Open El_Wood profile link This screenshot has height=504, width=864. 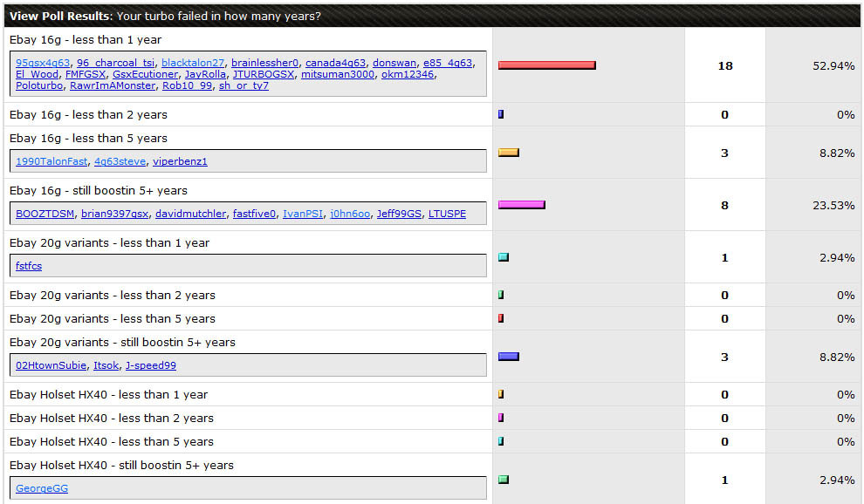pos(37,74)
